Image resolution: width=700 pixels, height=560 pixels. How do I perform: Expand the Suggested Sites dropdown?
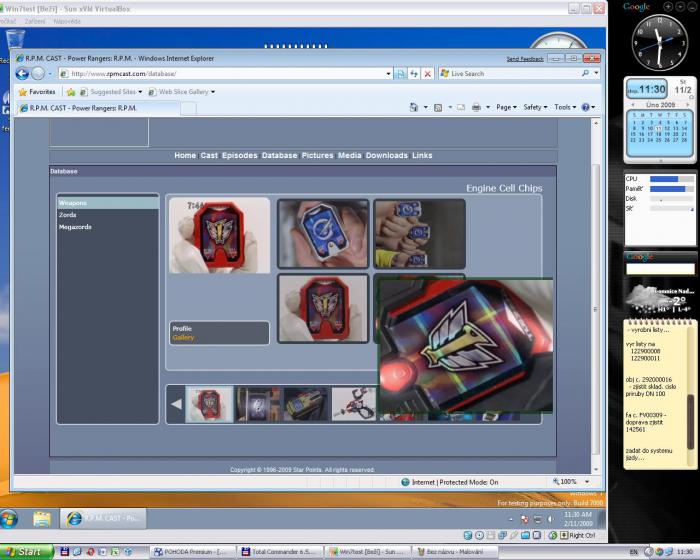pyautogui.click(x=140, y=92)
